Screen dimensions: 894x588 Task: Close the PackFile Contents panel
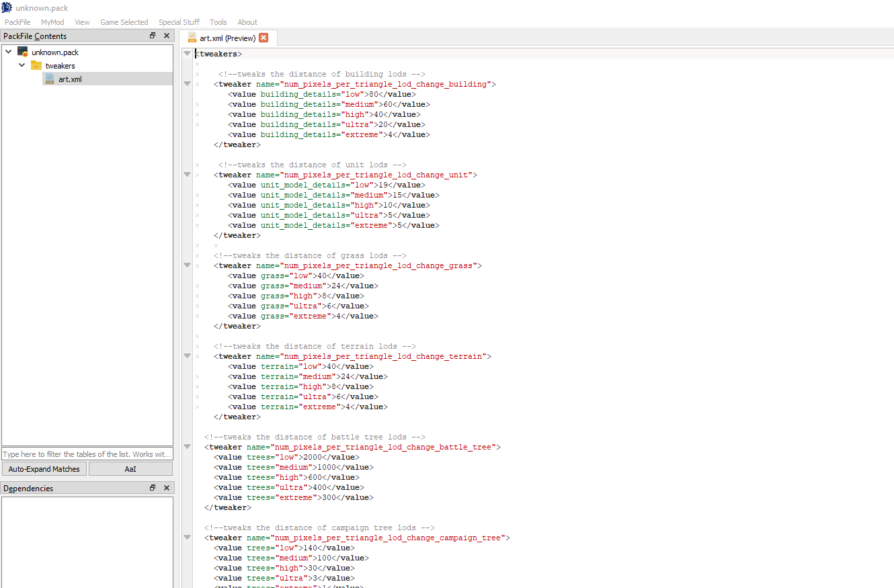pyautogui.click(x=167, y=36)
